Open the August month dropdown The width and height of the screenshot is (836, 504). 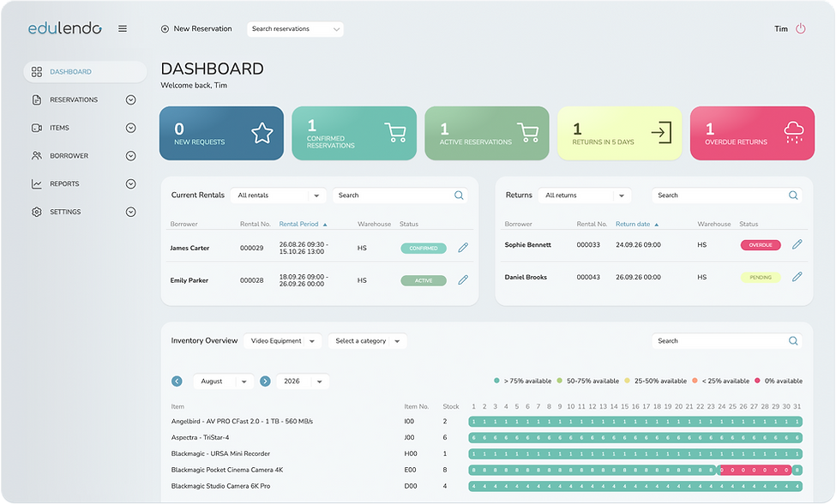223,381
